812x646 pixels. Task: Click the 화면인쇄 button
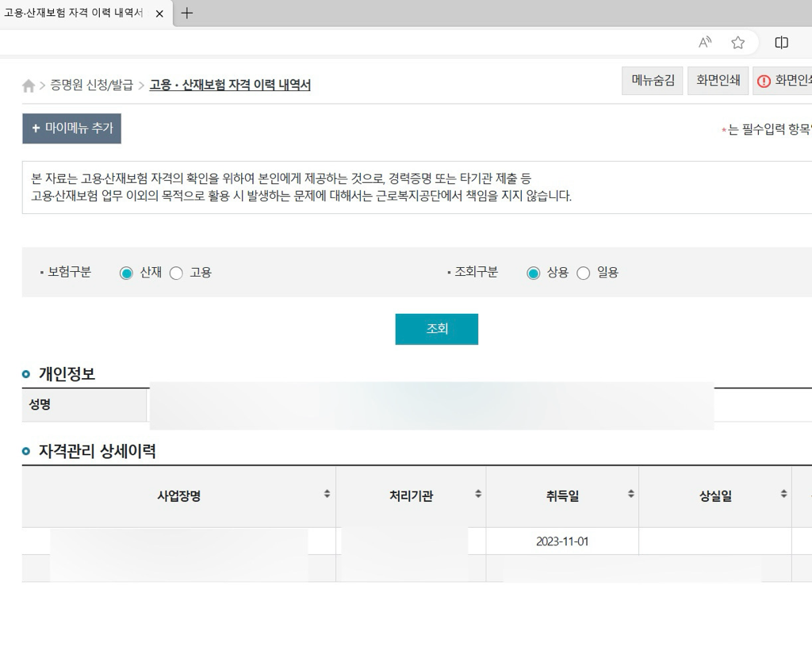pos(718,81)
